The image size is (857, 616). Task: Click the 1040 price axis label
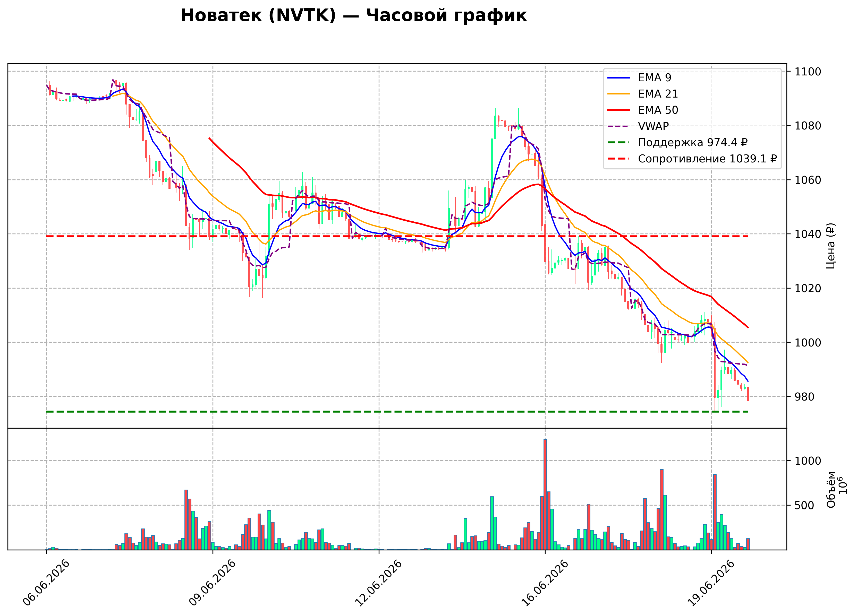pos(808,234)
